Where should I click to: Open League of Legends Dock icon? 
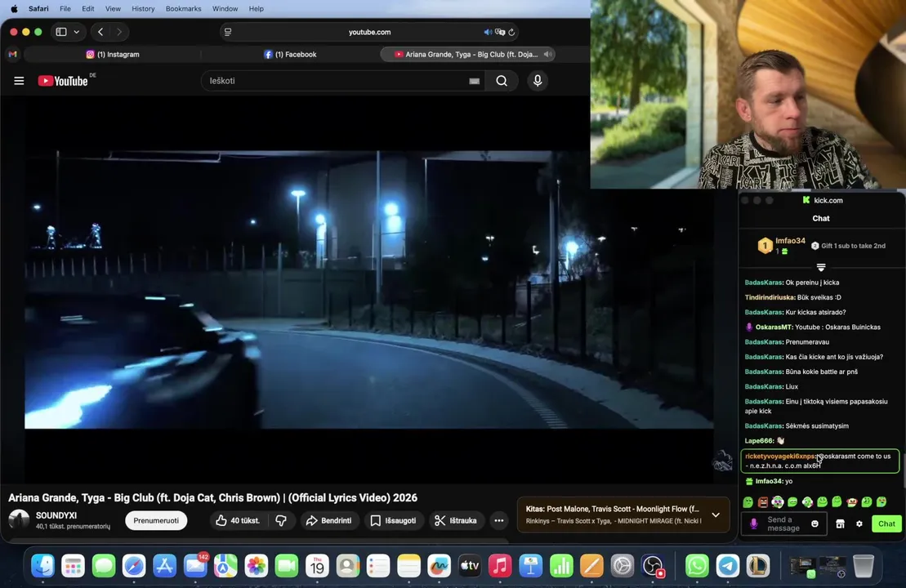point(758,566)
